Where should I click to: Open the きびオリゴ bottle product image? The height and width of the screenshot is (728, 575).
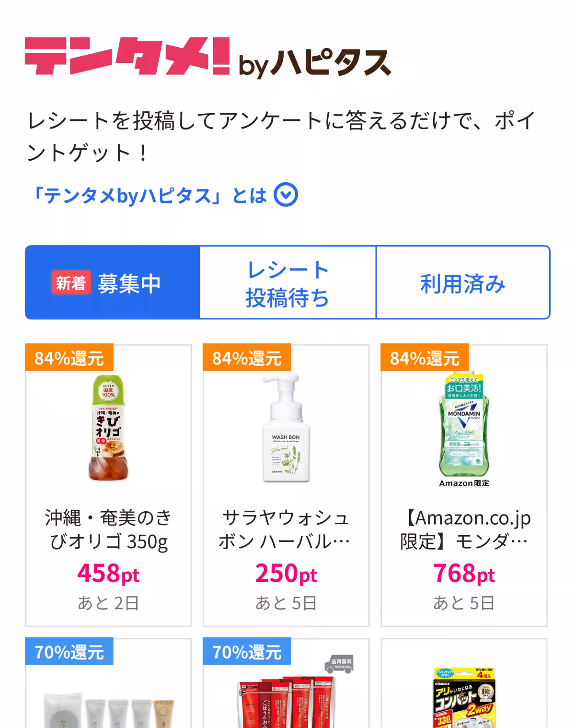click(x=108, y=428)
